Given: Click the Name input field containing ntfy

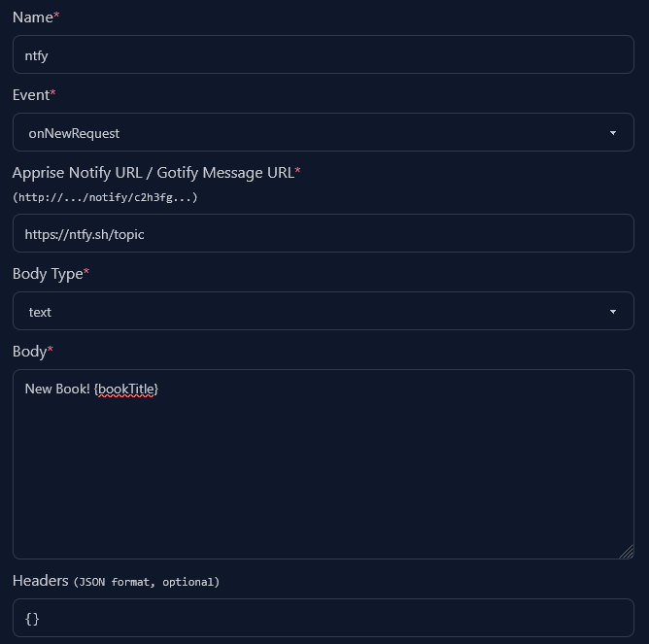Looking at the screenshot, I should (323, 55).
